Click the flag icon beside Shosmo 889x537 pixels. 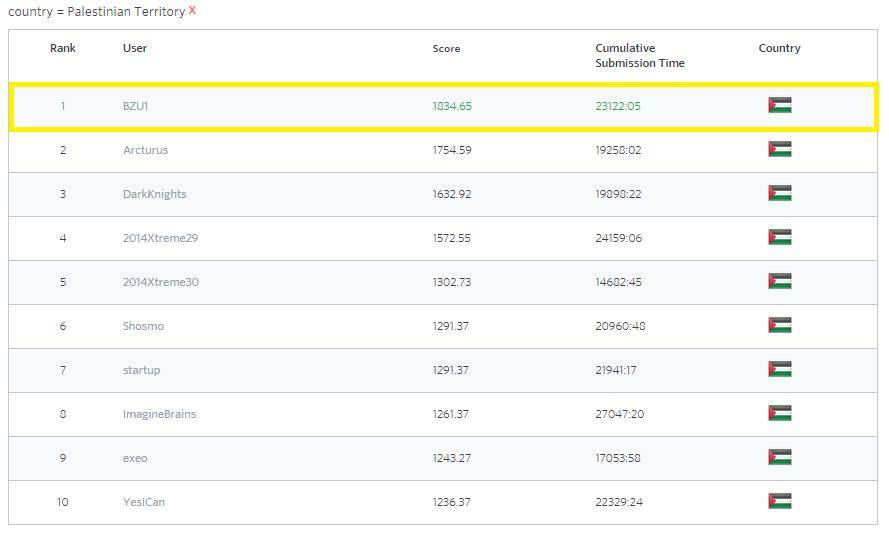click(x=779, y=326)
